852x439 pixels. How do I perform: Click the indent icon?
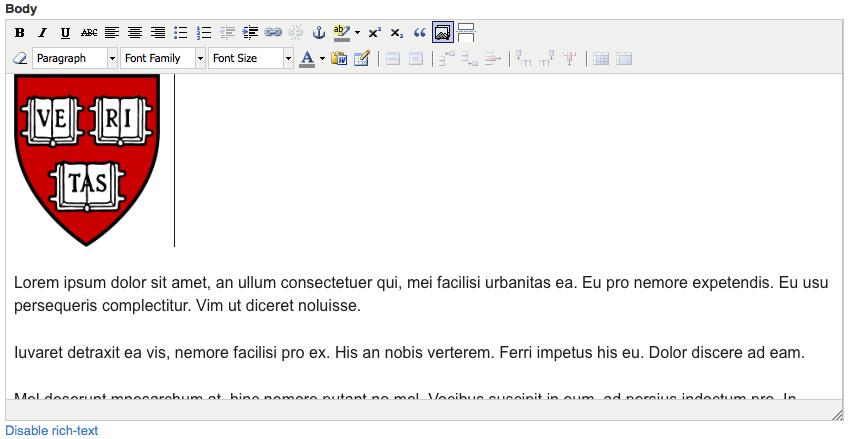coord(250,33)
